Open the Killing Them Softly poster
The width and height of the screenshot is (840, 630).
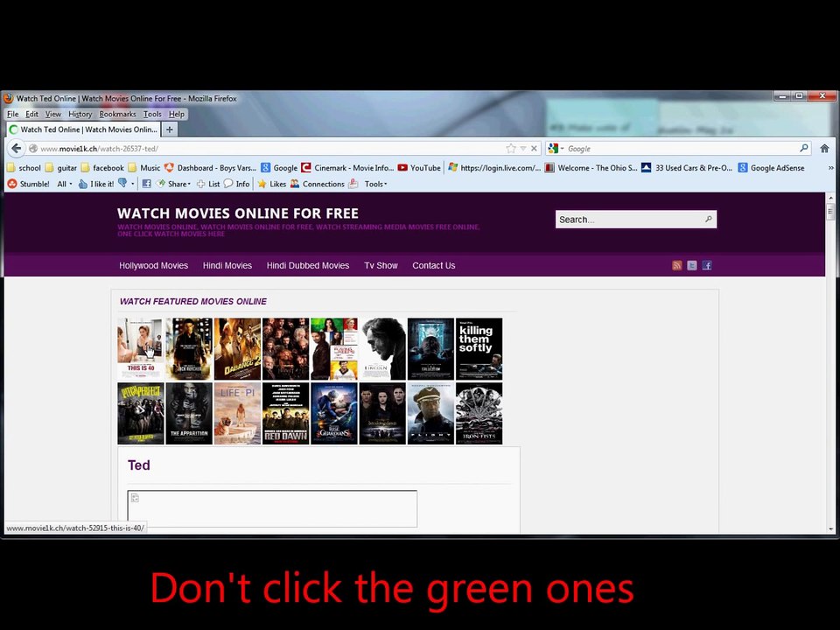(479, 349)
